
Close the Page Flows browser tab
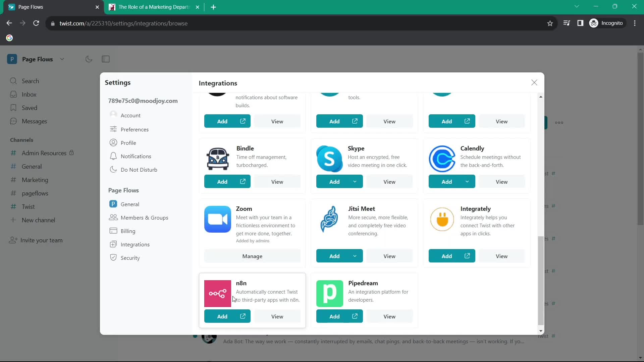pyautogui.click(x=97, y=7)
